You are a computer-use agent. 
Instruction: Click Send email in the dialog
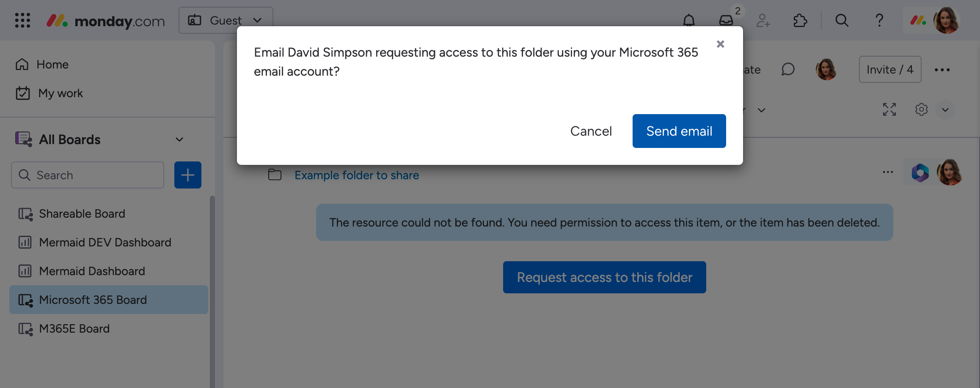(x=679, y=131)
